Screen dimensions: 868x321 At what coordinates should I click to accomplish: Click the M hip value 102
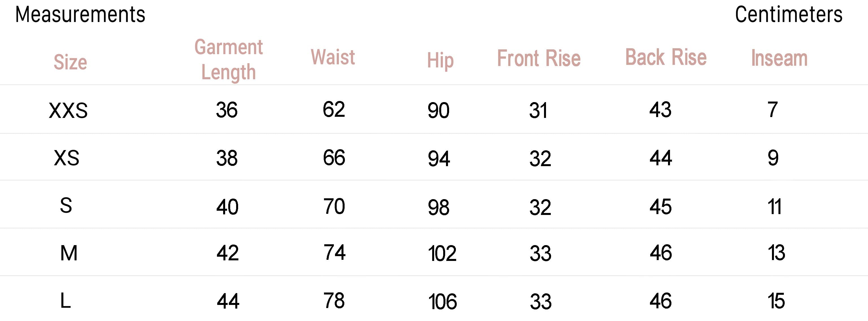(442, 253)
